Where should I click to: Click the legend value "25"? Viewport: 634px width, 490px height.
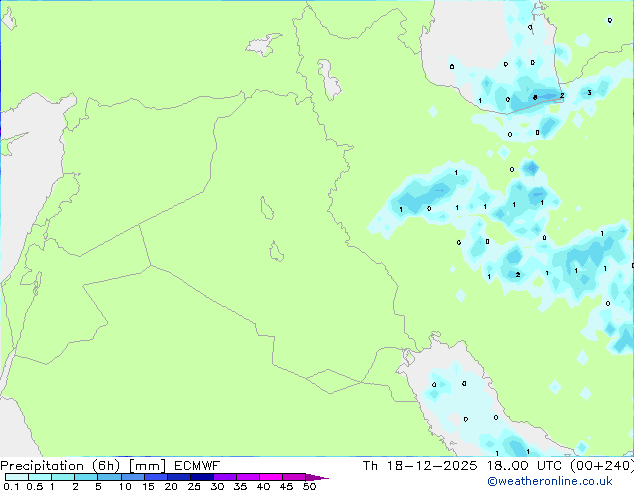pyautogui.click(x=194, y=486)
